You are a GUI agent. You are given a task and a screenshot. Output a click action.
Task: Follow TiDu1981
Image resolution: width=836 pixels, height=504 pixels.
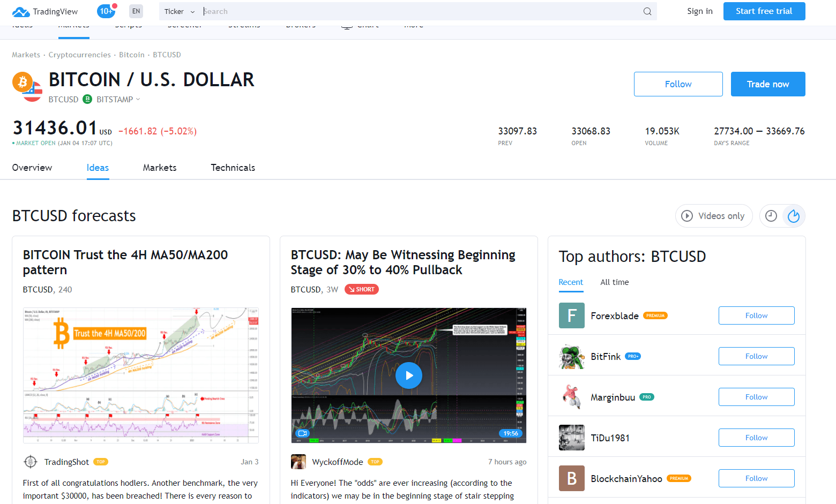coord(757,438)
